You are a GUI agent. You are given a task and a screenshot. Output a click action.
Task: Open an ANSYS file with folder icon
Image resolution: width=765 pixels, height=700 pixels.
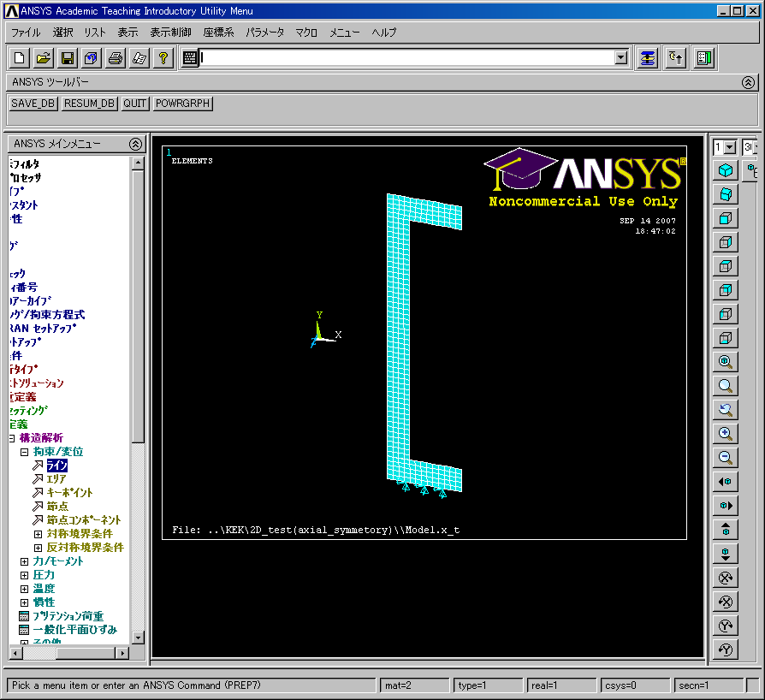pos(44,58)
